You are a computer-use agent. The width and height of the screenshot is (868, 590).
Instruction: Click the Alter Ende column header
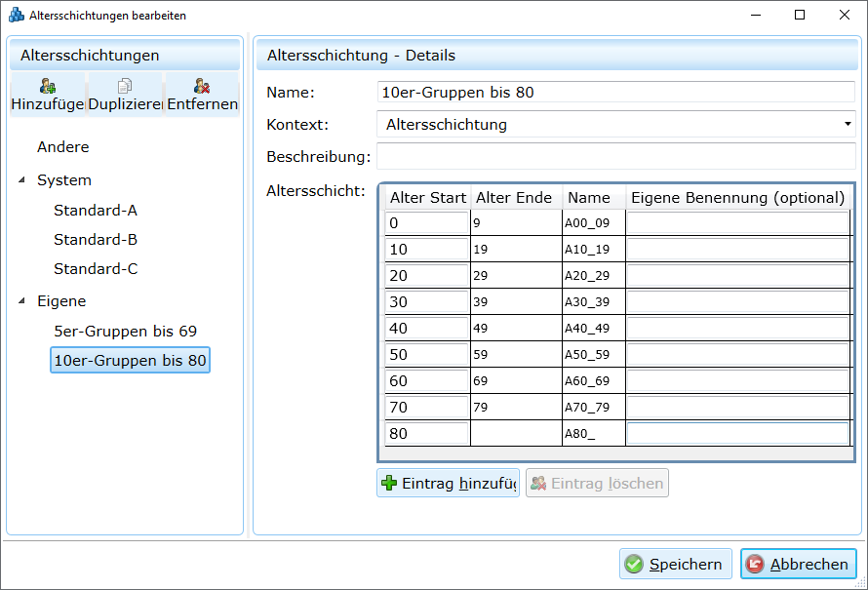point(514,197)
